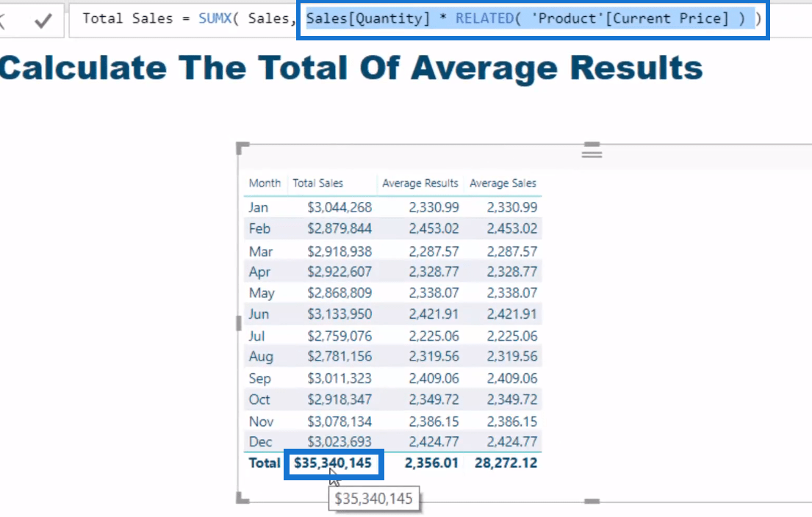Click the $3,133,950 Total Sales value
This screenshot has width=812, height=517.
339,314
